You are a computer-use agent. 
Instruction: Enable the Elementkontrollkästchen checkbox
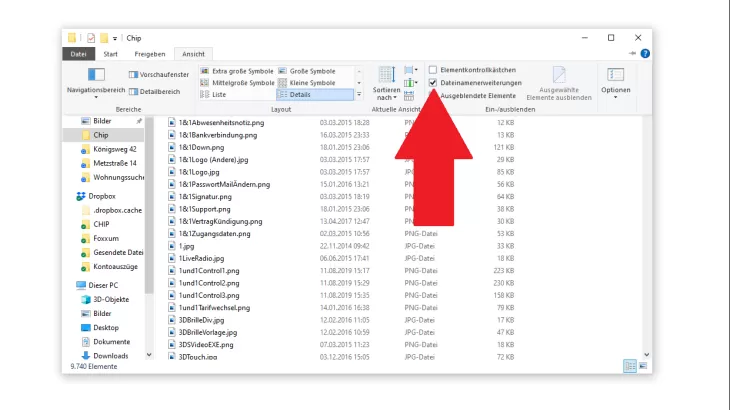click(433, 70)
